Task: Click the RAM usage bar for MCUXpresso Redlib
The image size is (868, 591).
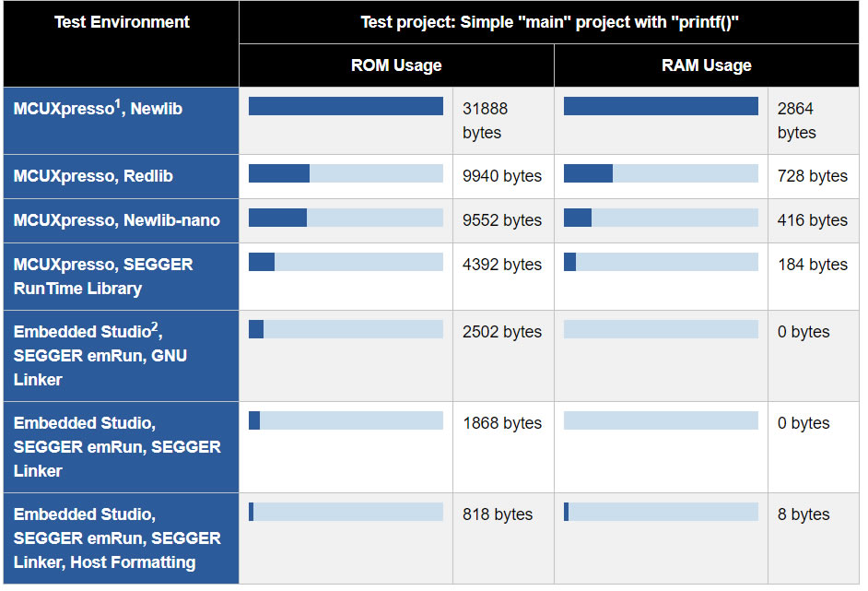Action: coord(661,173)
